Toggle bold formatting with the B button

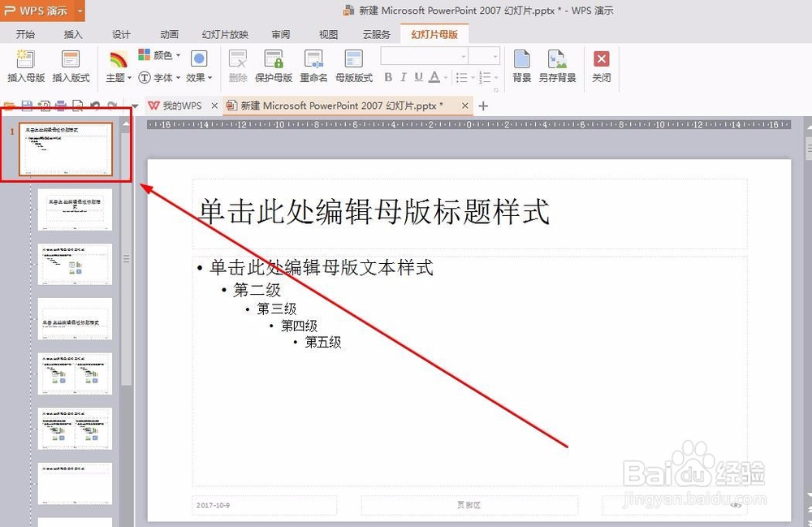pos(388,75)
